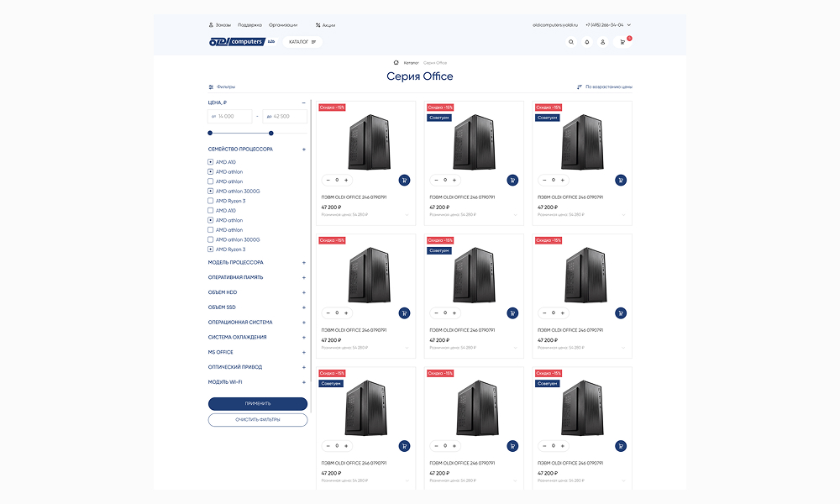Open the user profile icon
The height and width of the screenshot is (504, 840).
tap(602, 42)
